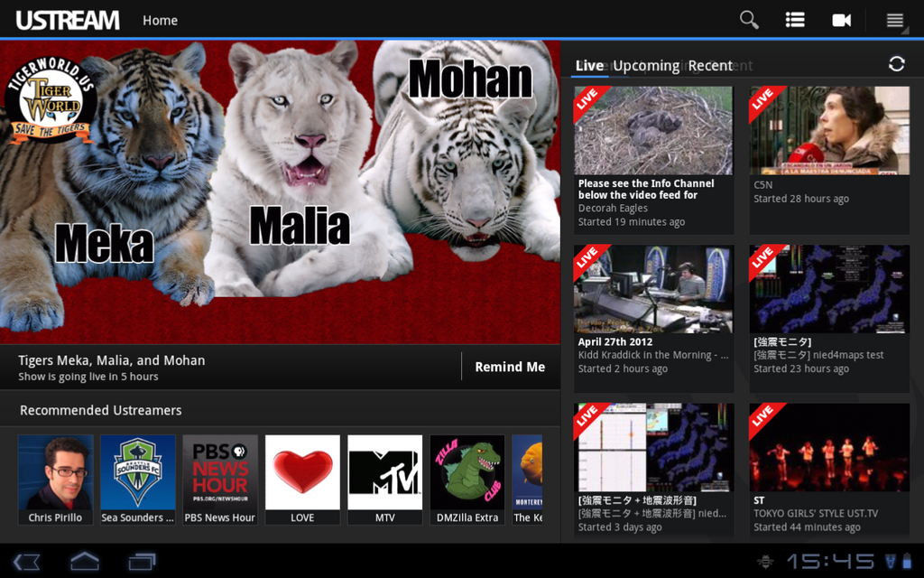
Task: Open the channel list icon near the search
Action: [795, 19]
